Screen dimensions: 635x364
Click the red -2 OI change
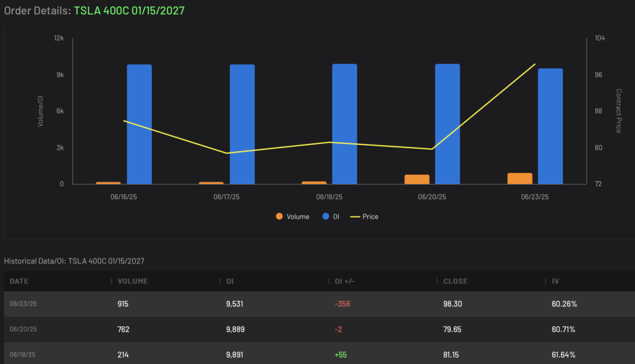tap(338, 329)
